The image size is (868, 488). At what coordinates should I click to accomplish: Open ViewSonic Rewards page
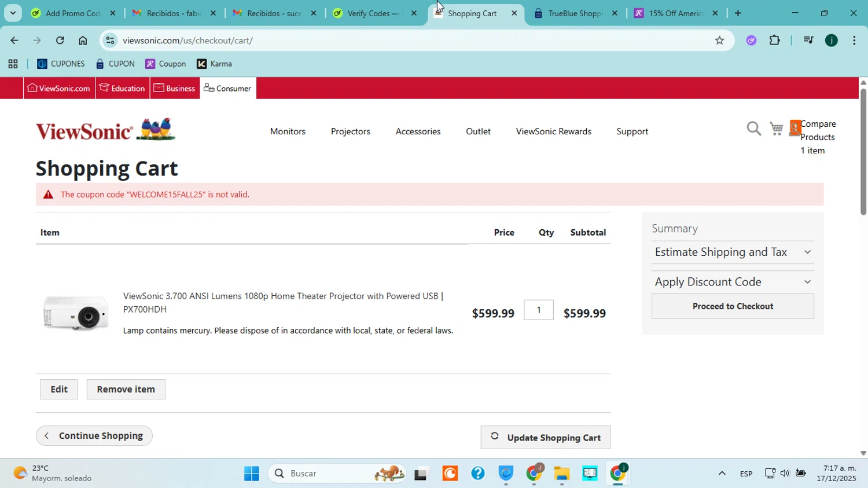554,131
